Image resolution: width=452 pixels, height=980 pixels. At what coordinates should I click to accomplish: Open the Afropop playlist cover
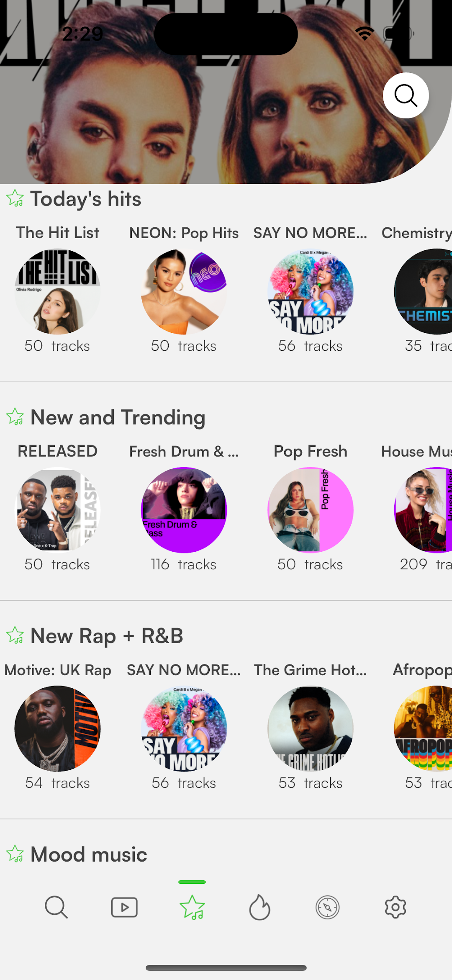coord(423,728)
